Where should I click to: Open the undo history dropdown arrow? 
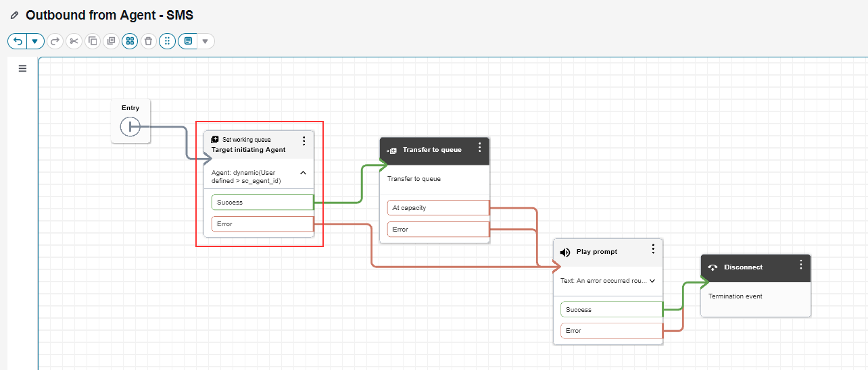(x=35, y=41)
